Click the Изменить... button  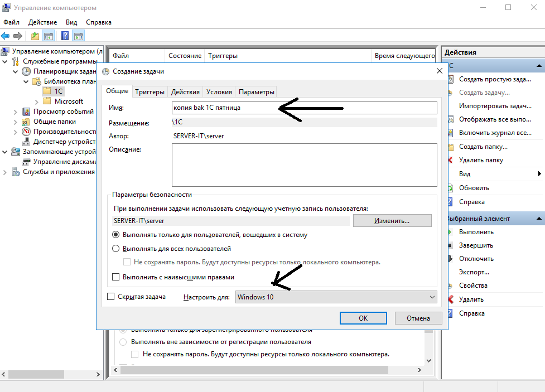tap(392, 221)
